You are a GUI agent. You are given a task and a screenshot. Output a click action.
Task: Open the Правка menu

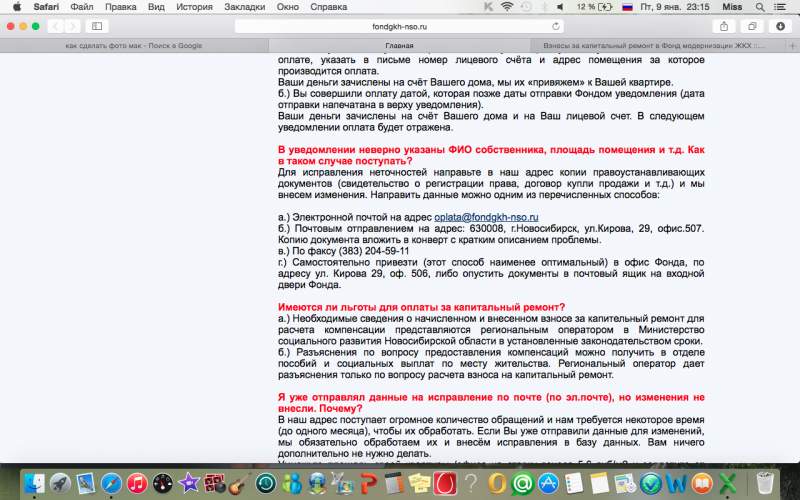point(120,7)
